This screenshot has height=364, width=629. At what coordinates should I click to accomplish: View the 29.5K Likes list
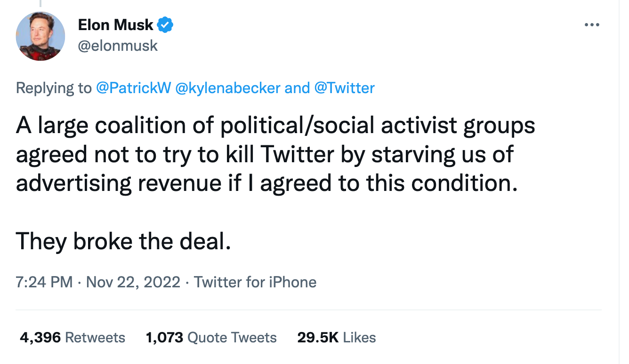[x=337, y=338]
